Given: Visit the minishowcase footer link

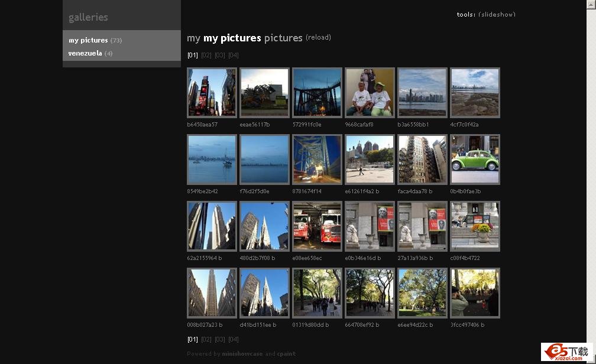Looking at the screenshot, I should tap(242, 354).
